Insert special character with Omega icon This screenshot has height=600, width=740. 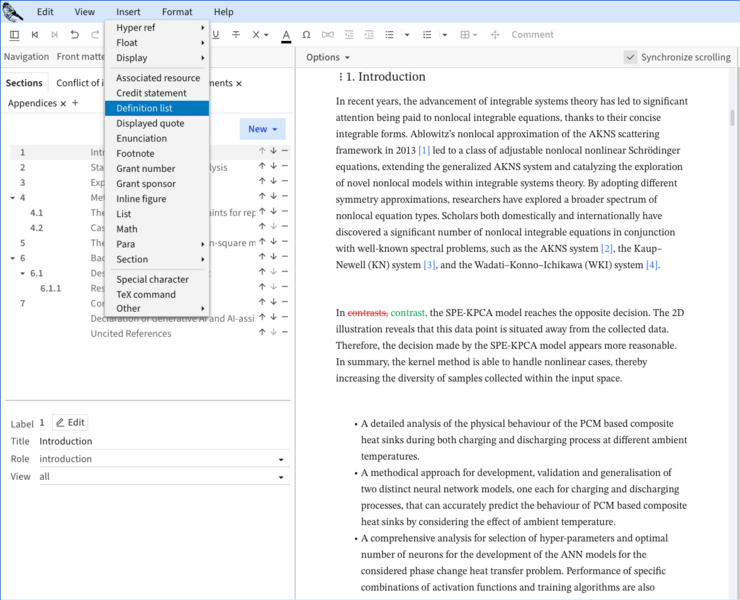tap(306, 34)
